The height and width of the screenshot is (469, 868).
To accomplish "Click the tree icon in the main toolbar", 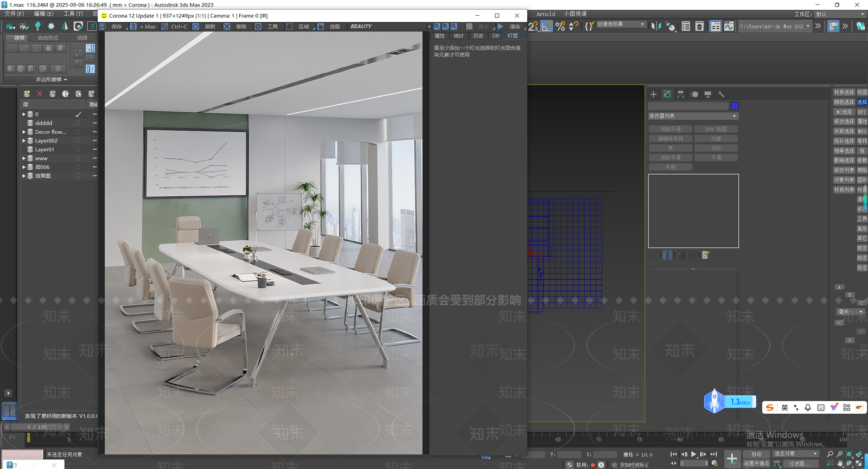I will 65,26.
